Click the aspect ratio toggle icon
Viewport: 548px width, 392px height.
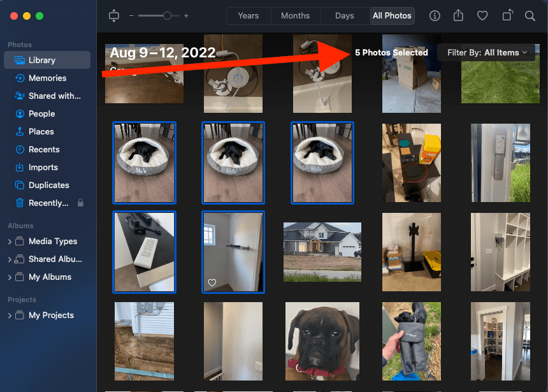(x=114, y=16)
